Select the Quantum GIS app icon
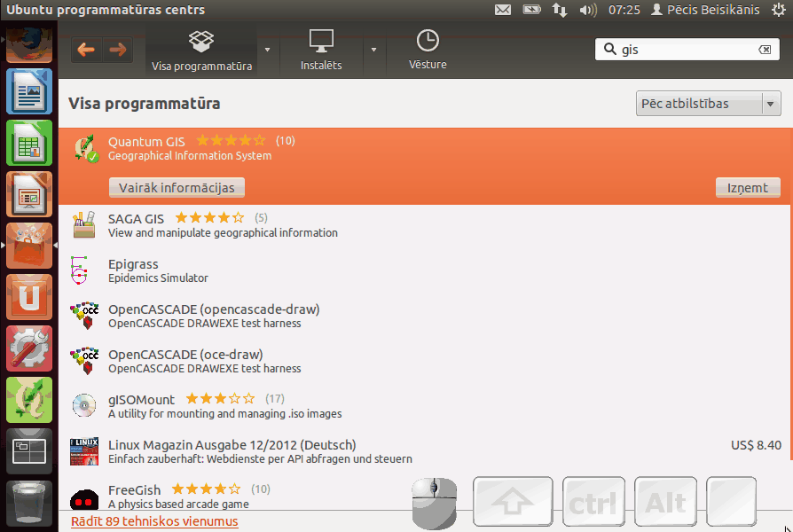The image size is (793, 532). pos(85,149)
